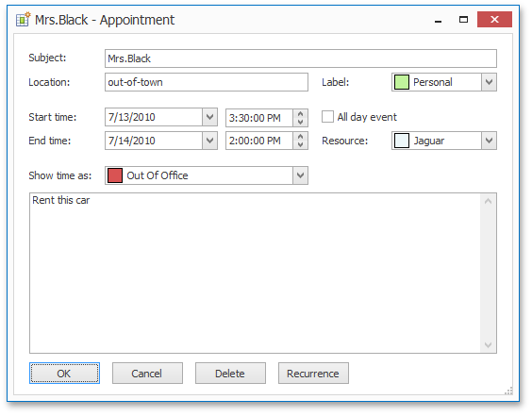Viewport: 532px width, 416px height.
Task: Decrease start time with down spinner arrow
Action: click(x=300, y=122)
